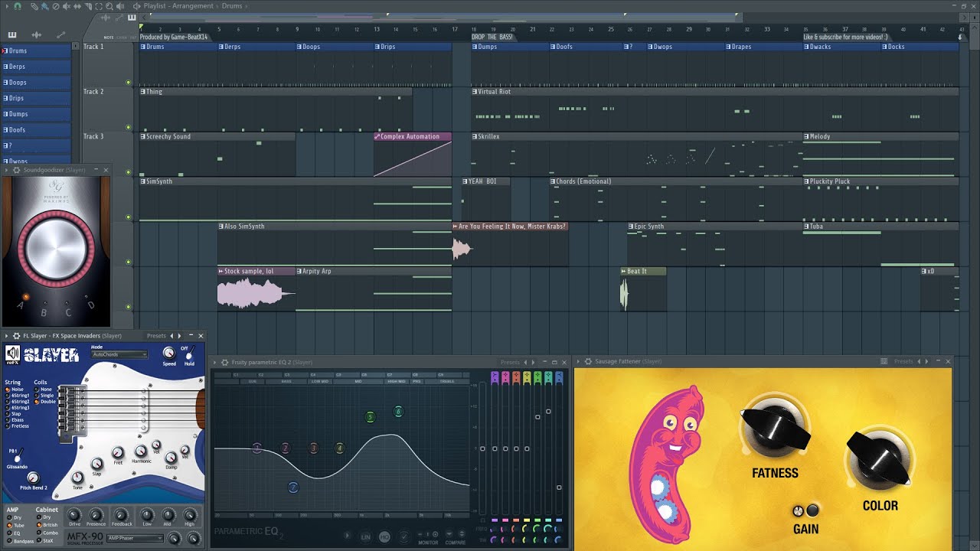Select the Fretless string type in Slayer
Screen dimensions: 980x551
(18, 425)
